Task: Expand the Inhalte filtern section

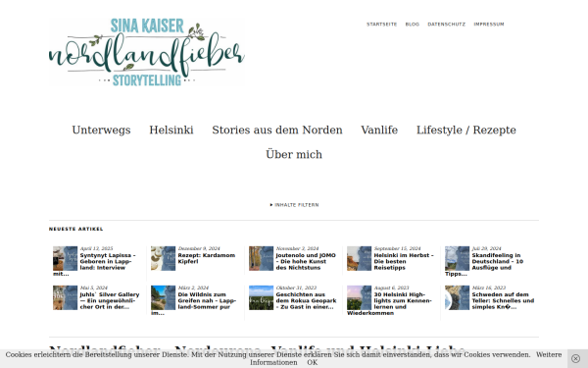Action: tap(294, 205)
